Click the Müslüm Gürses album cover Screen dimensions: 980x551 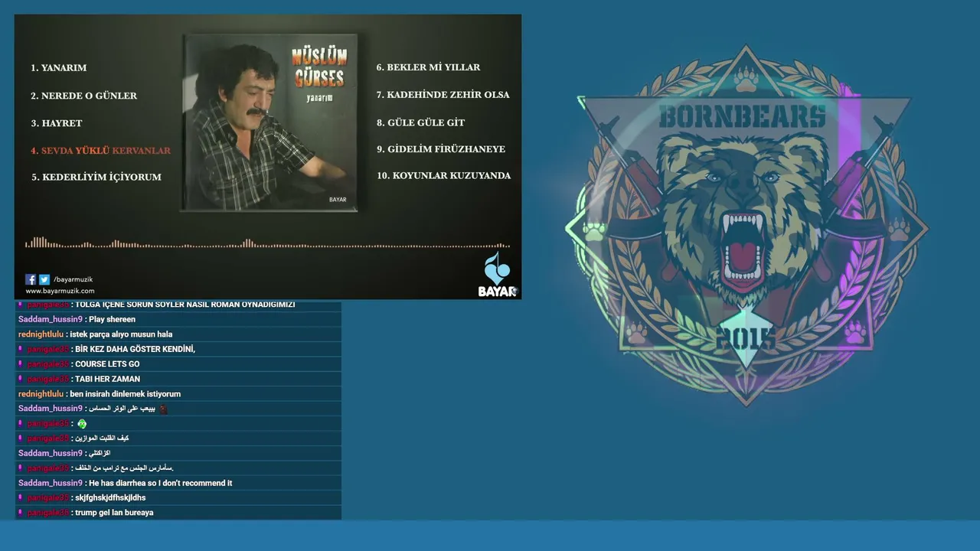pos(270,122)
